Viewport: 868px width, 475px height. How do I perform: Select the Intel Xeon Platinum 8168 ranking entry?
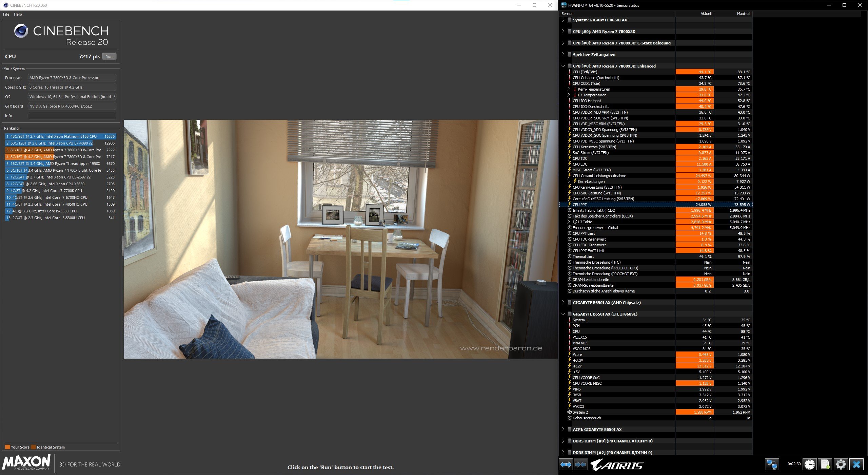[x=60, y=136]
